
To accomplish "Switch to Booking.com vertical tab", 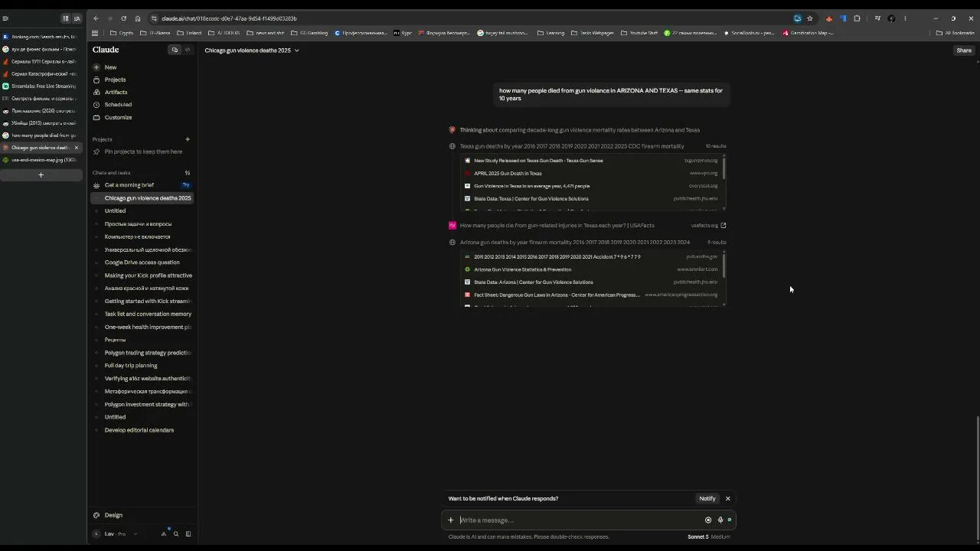I will [41, 37].
